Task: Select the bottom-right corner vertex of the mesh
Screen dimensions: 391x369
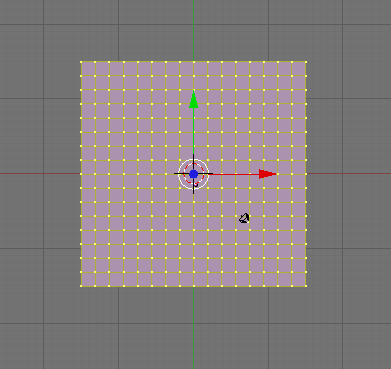Action: point(306,286)
